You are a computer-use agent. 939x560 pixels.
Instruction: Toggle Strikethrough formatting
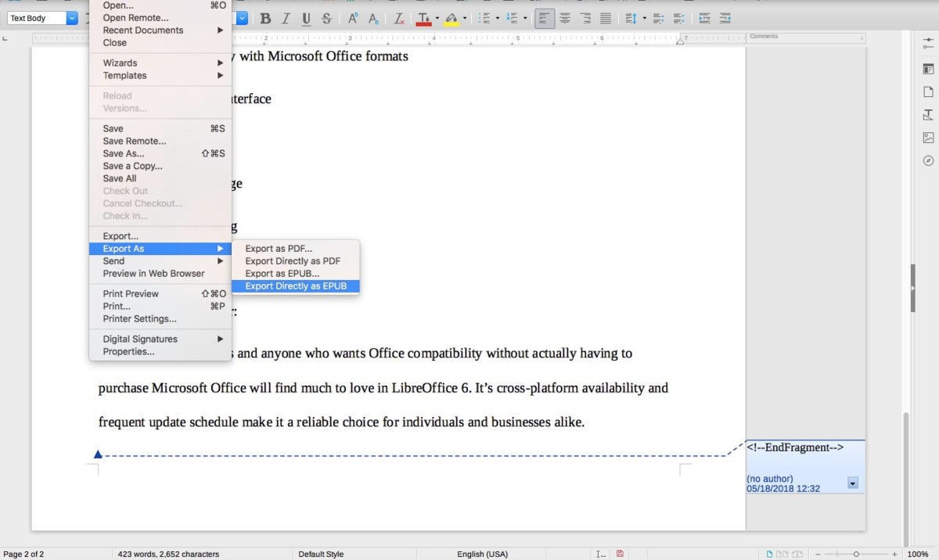(x=326, y=18)
